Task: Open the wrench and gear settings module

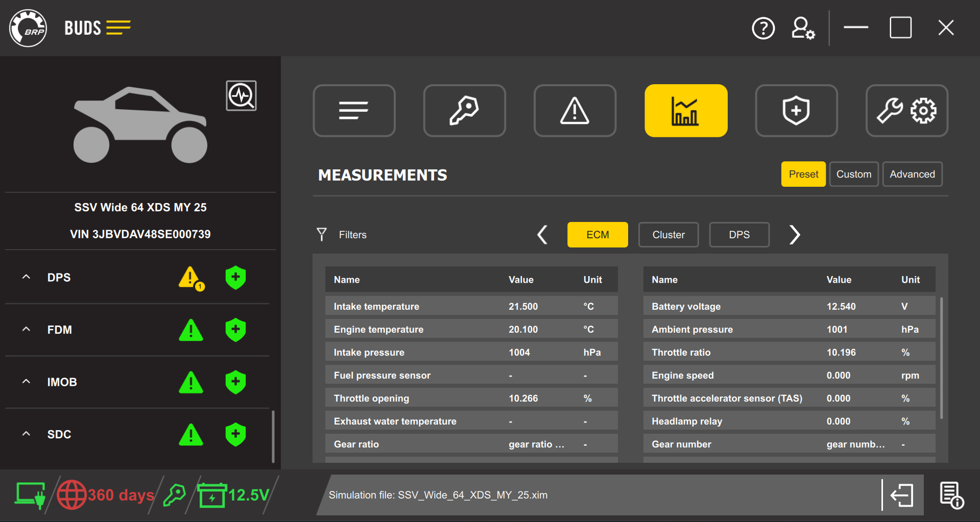Action: click(x=906, y=110)
